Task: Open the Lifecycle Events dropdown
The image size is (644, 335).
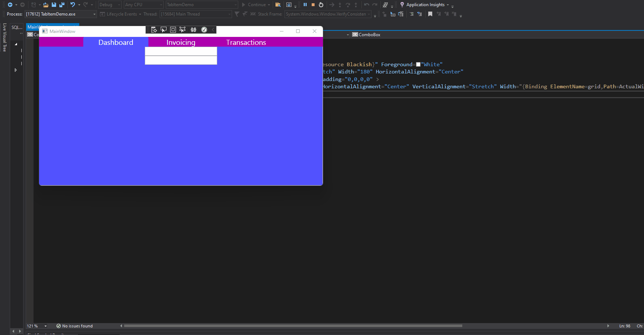Action: pyautogui.click(x=121, y=14)
